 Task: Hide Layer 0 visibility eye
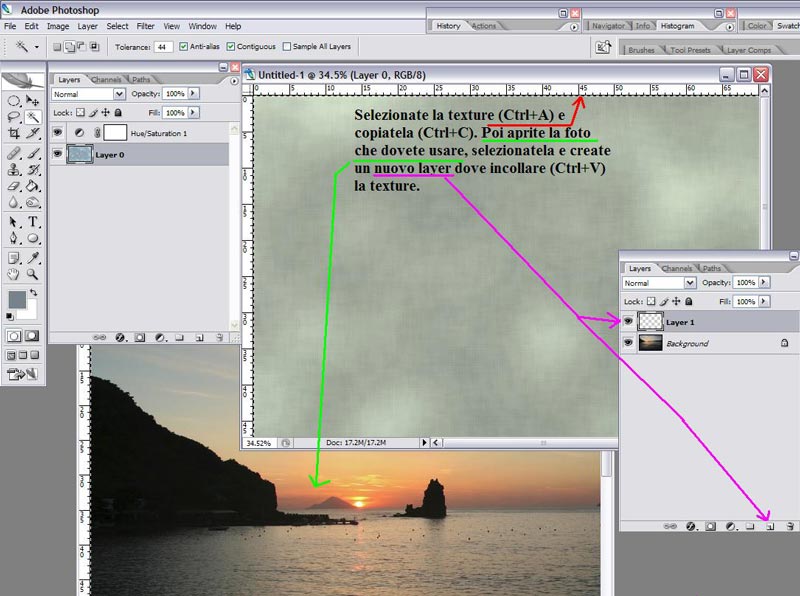point(58,154)
